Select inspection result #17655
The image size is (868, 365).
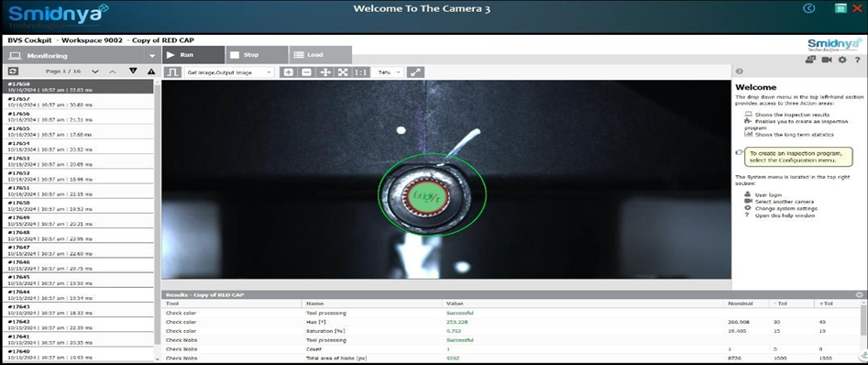[x=77, y=131]
